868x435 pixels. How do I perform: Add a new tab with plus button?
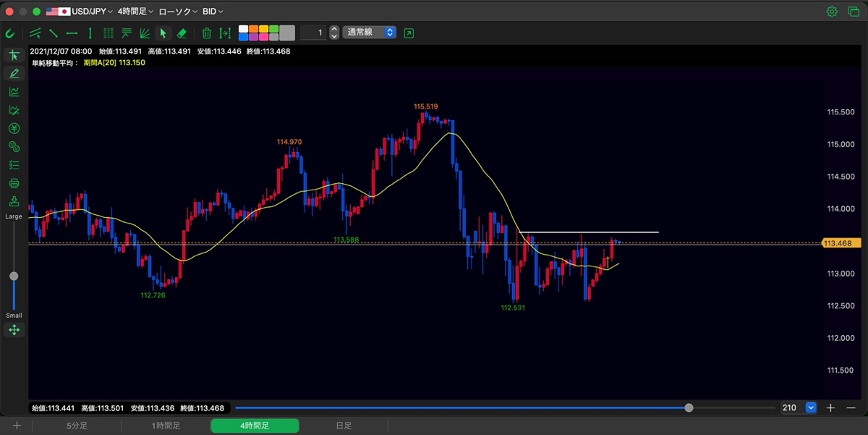(x=17, y=426)
